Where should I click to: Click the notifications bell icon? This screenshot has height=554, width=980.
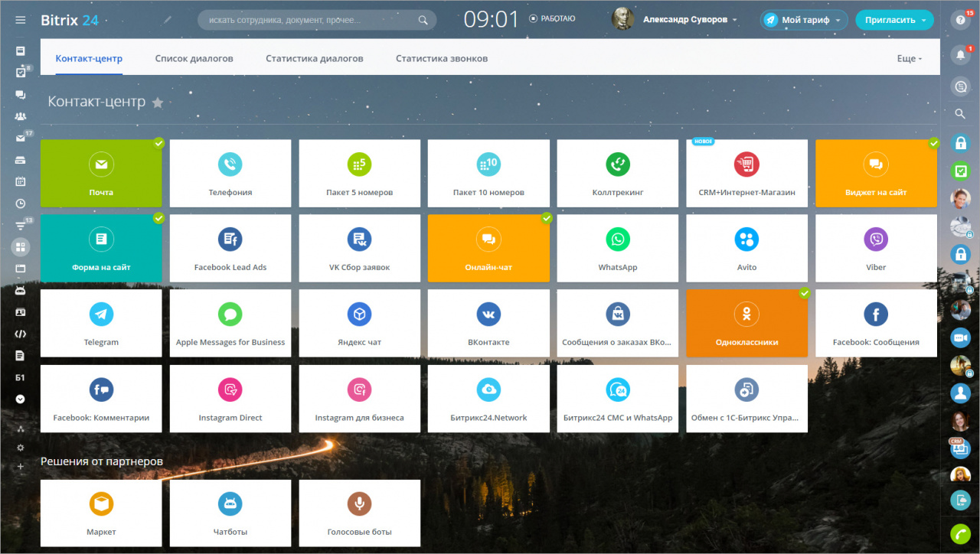[960, 54]
